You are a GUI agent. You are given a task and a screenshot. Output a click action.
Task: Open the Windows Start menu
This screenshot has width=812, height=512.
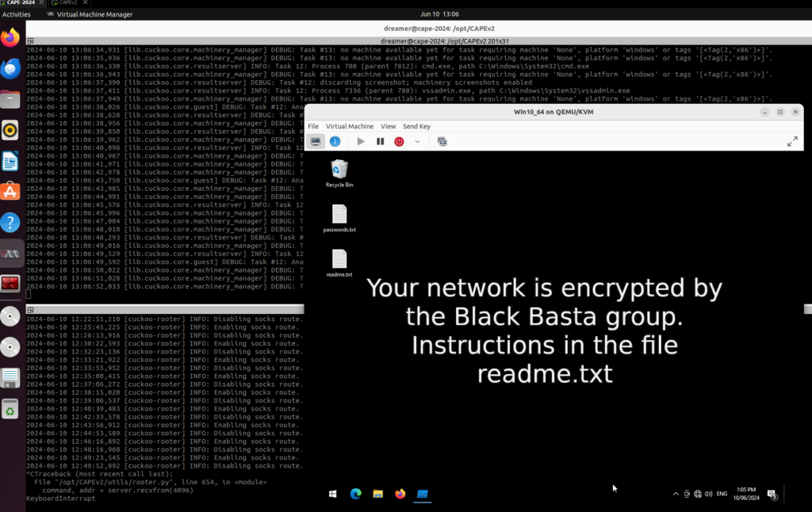pyautogui.click(x=333, y=494)
